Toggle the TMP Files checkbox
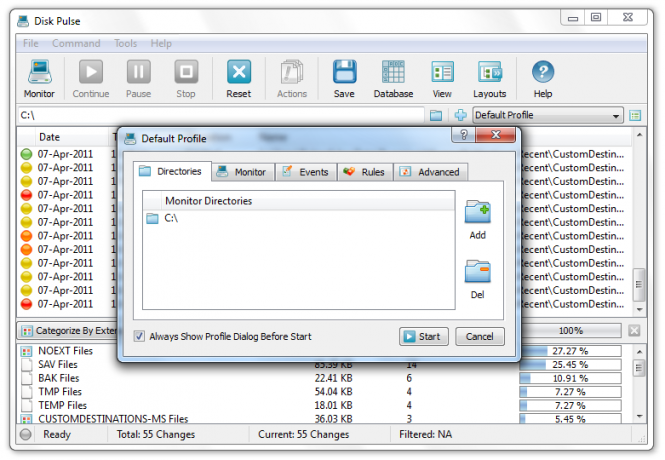 [x=27, y=392]
